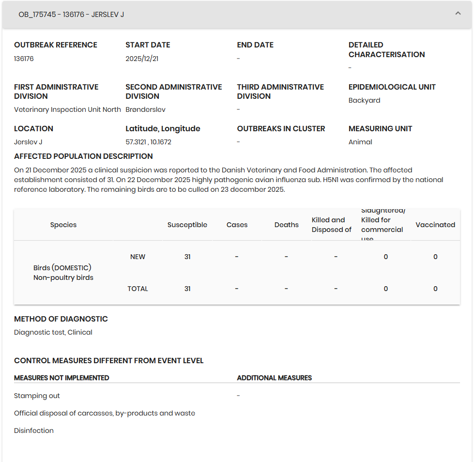This screenshot has width=476, height=462.
Task: Collapse the OB_175745 outbreak panel chevron
Action: tap(458, 14)
